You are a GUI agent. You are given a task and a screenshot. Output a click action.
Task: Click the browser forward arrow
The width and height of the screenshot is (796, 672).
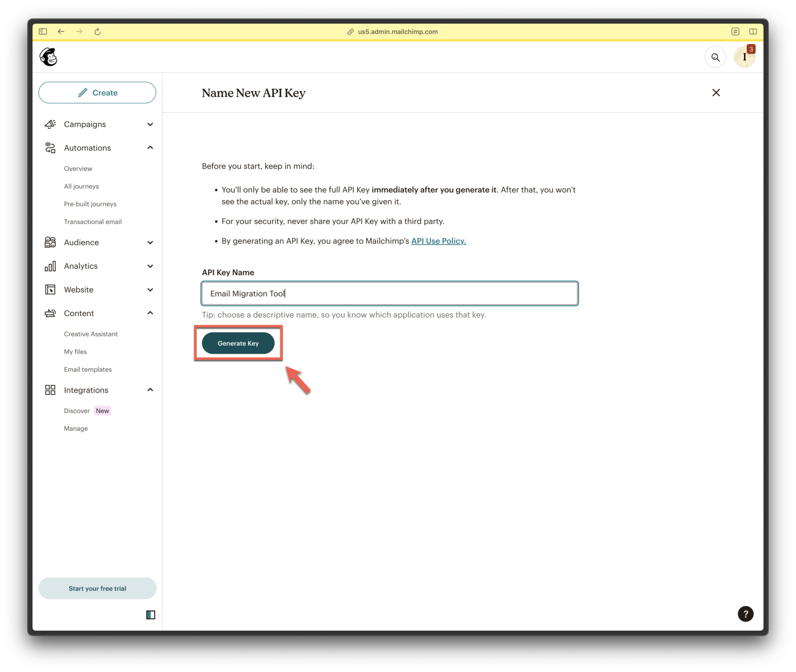pyautogui.click(x=79, y=32)
